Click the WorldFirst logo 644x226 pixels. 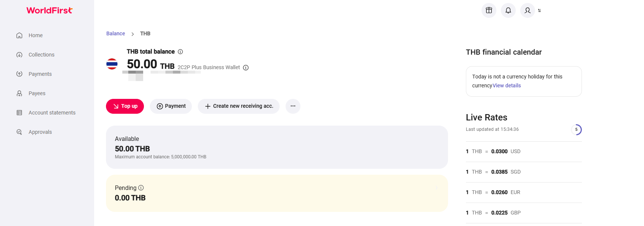click(49, 10)
